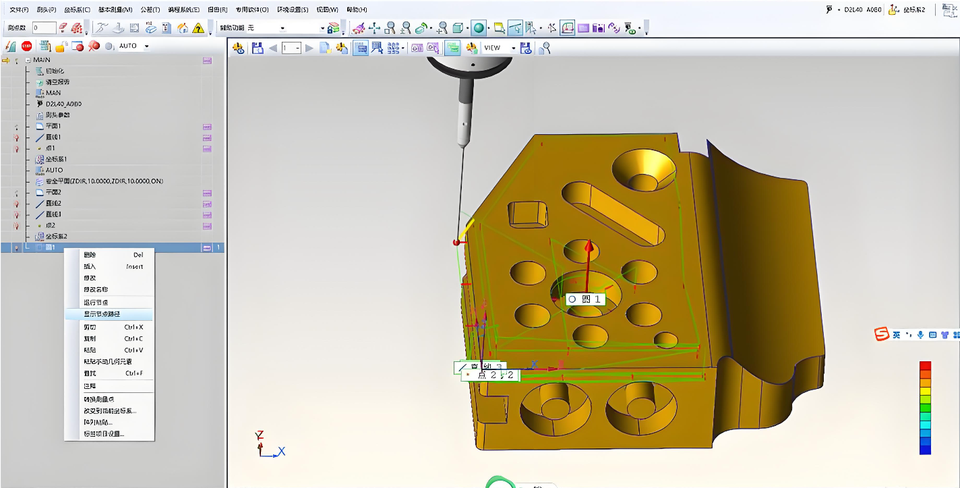Open the 文件(F) menu
Image resolution: width=960 pixels, height=488 pixels.
[19, 9]
